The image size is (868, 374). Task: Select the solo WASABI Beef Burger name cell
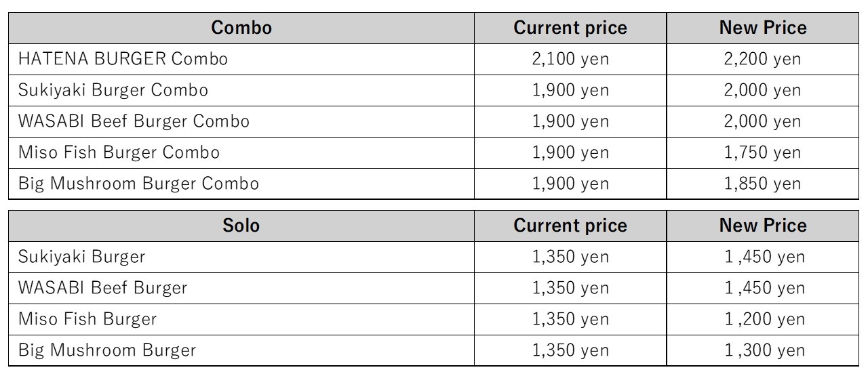pos(102,288)
